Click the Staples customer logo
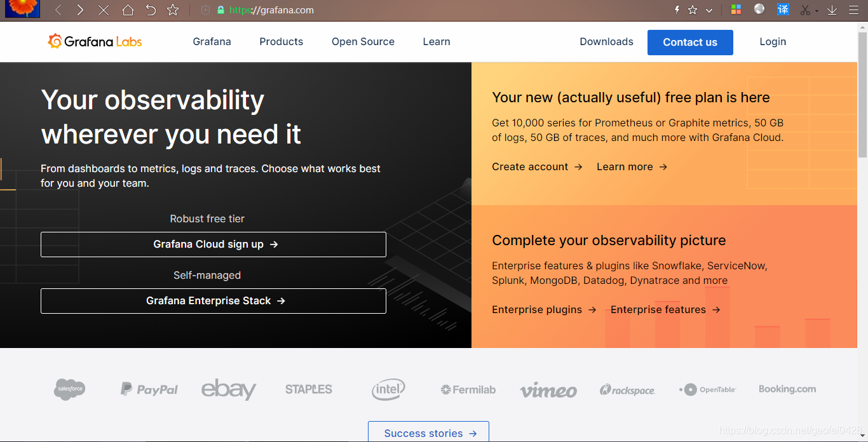 click(309, 389)
